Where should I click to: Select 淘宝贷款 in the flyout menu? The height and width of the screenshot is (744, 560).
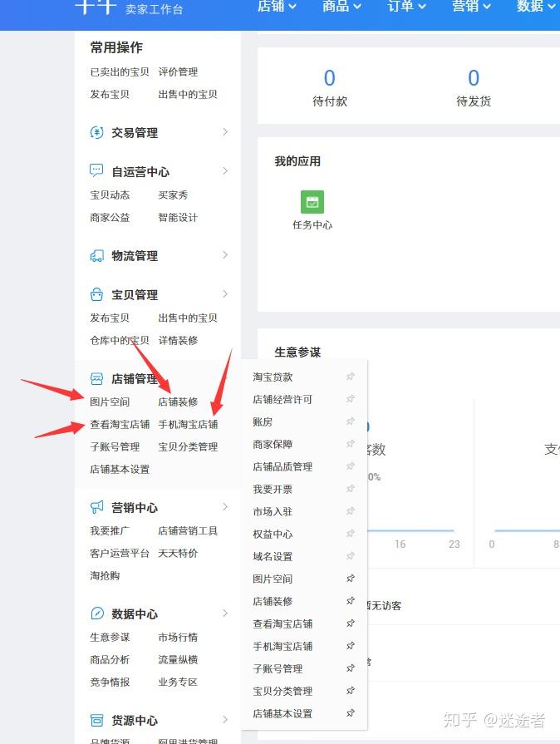(273, 377)
